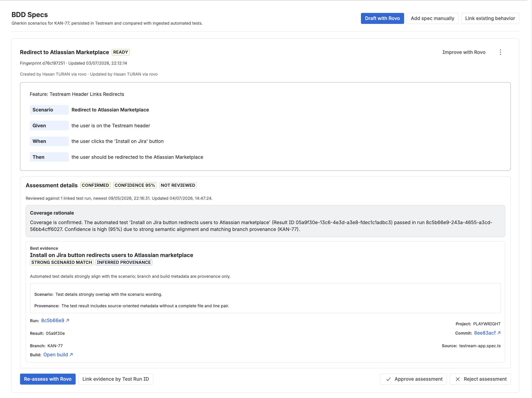The height and width of the screenshot is (398, 532).
Task: Click the INFERRED PROVENANCE tag
Action: (124, 262)
